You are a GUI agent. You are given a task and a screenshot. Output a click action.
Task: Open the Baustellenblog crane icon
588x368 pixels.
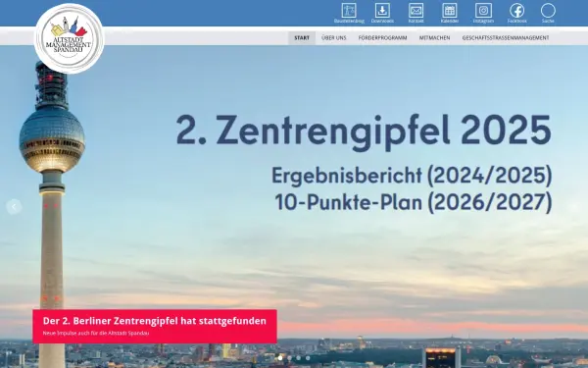pos(349,11)
